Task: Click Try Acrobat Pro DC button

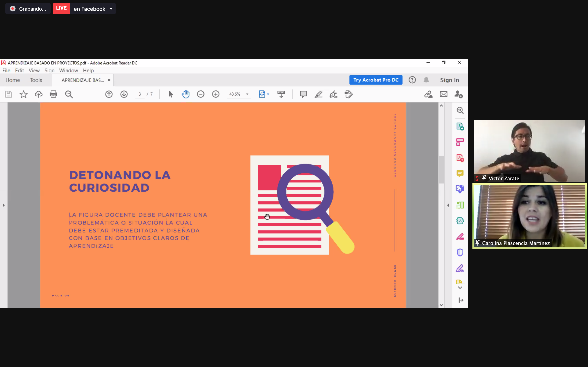Action: click(x=376, y=80)
